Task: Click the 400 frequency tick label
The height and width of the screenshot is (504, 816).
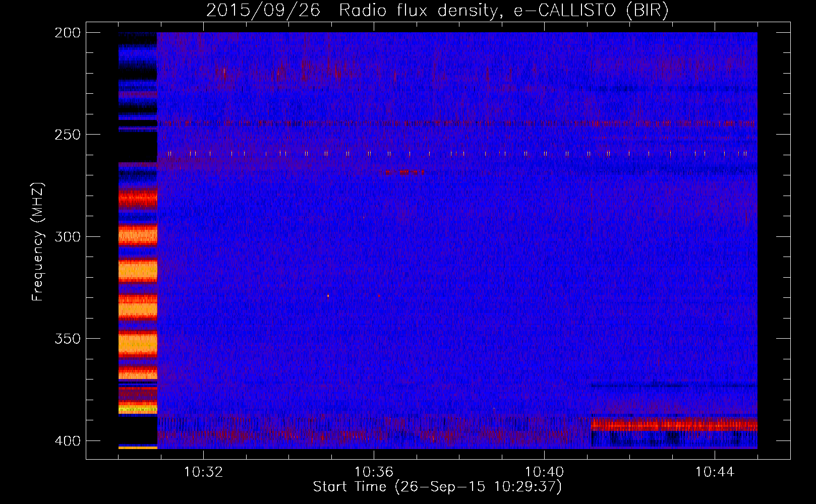Action: (67, 441)
